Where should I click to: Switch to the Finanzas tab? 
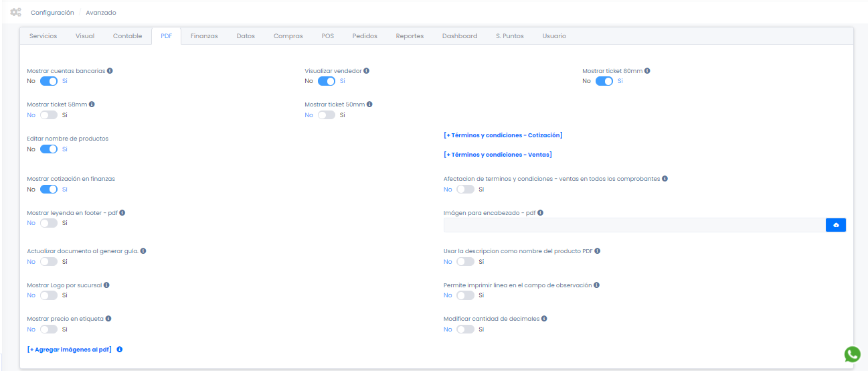point(204,36)
